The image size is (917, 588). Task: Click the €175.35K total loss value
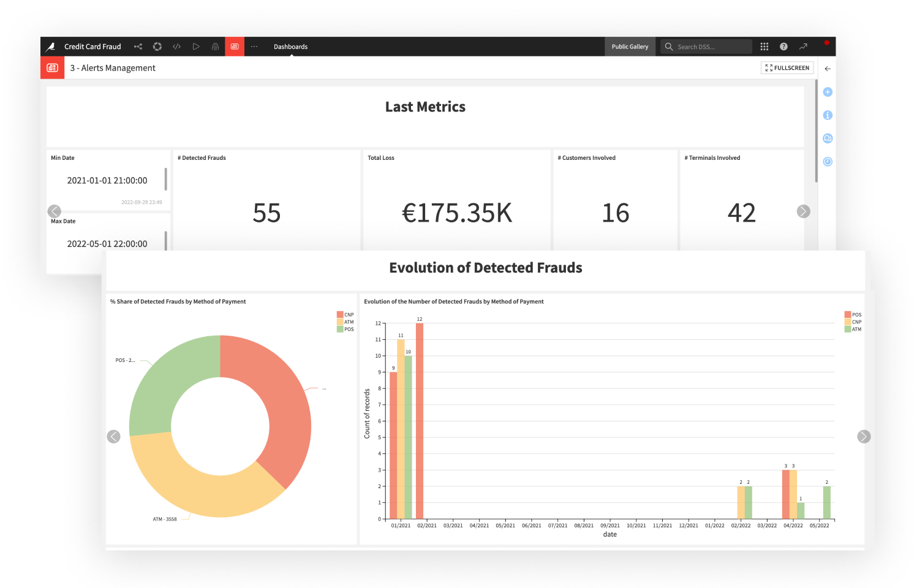457,213
